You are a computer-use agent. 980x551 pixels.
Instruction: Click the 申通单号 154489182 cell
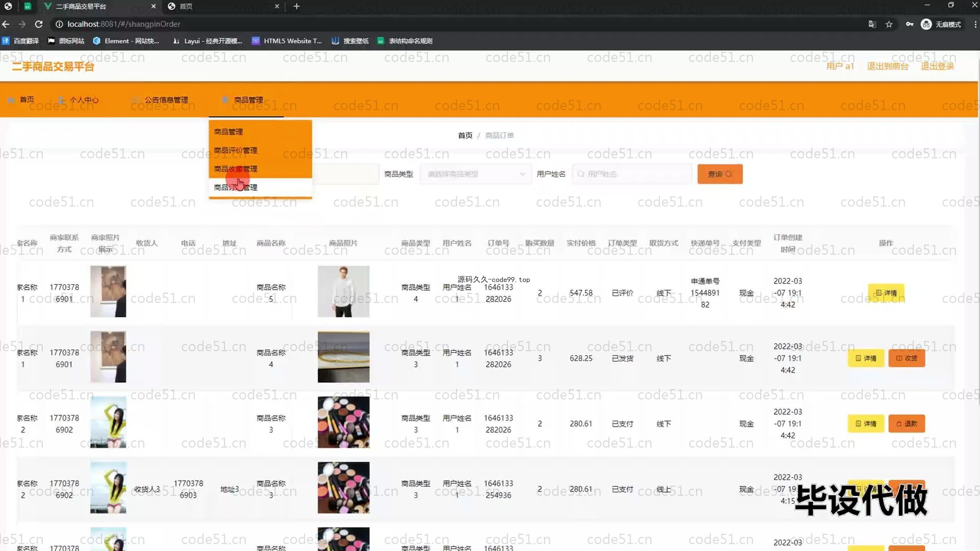pyautogui.click(x=705, y=293)
